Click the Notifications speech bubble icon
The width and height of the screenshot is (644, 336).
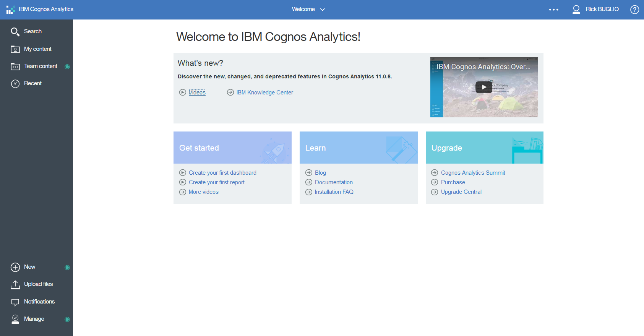point(15,302)
